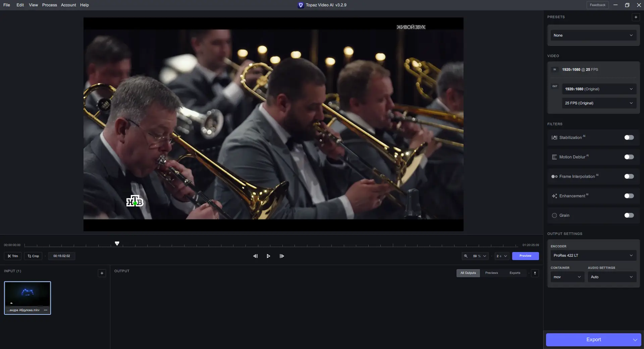Click the video preview frame

click(273, 124)
